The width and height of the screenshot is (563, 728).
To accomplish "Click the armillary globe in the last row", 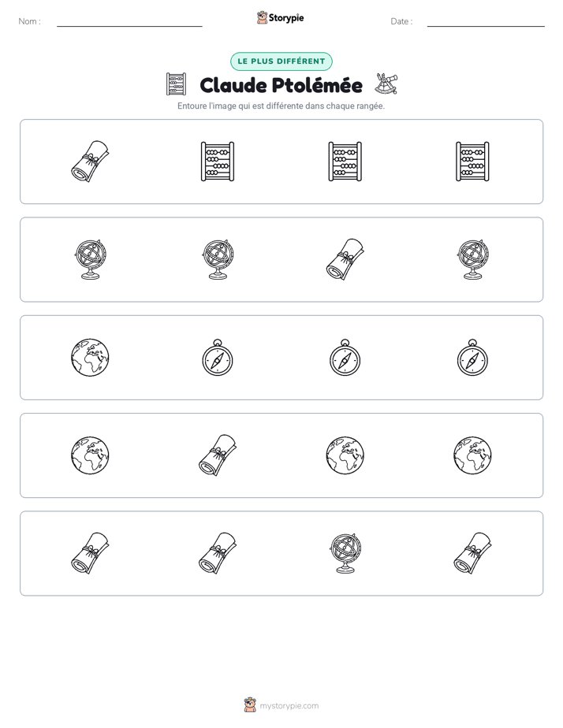I will tap(345, 553).
